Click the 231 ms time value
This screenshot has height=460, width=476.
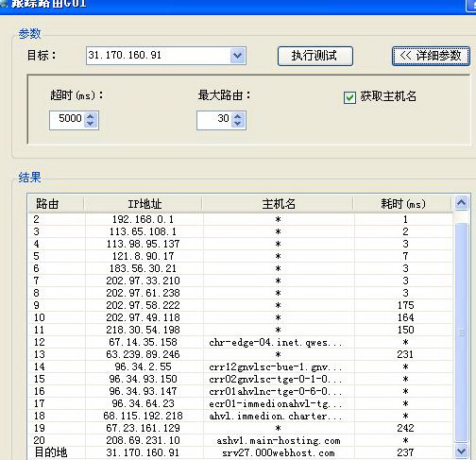pos(405,354)
